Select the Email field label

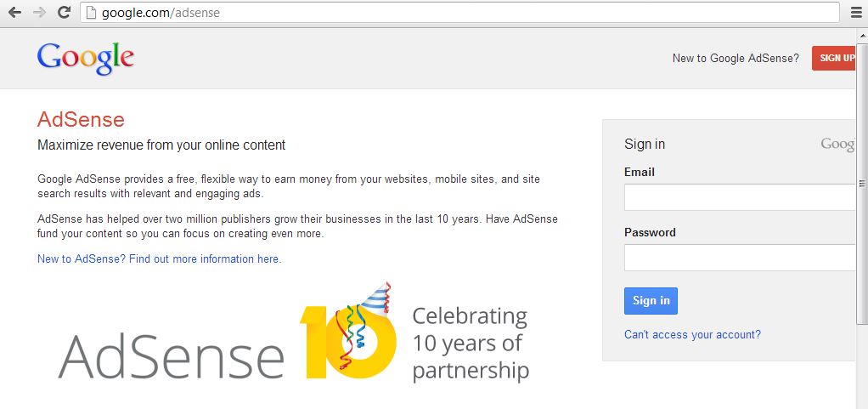640,173
